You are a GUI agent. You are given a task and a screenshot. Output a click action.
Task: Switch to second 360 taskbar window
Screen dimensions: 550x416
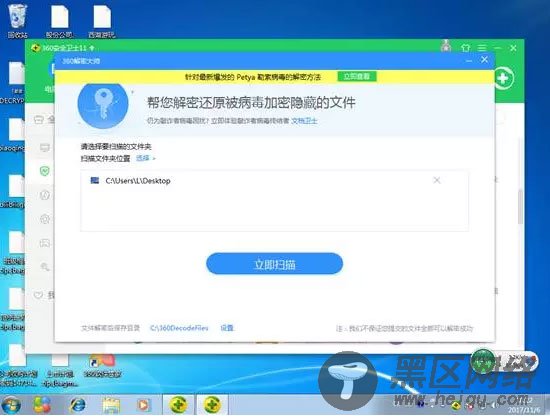coord(212,405)
